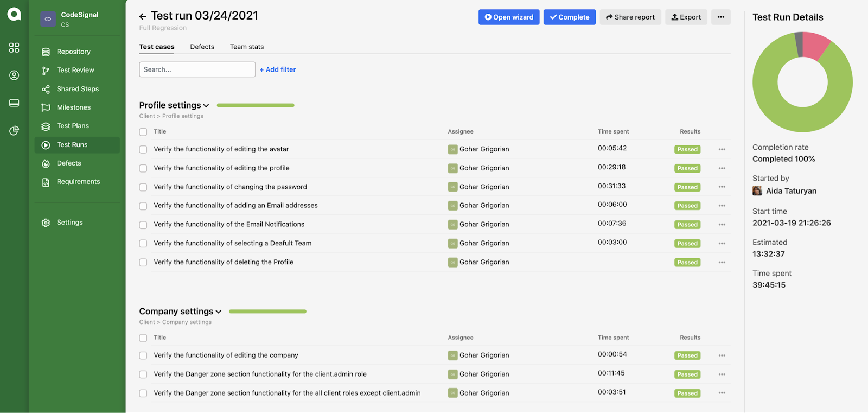This screenshot has width=868, height=413.
Task: Open the Repository section icon in sidebar
Action: point(46,52)
